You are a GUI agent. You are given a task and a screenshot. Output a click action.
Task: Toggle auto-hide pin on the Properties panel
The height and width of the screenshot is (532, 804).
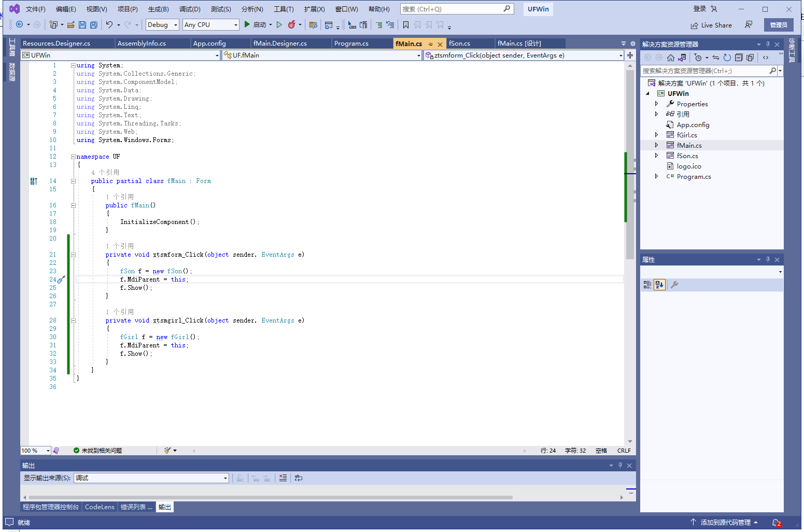pyautogui.click(x=768, y=259)
